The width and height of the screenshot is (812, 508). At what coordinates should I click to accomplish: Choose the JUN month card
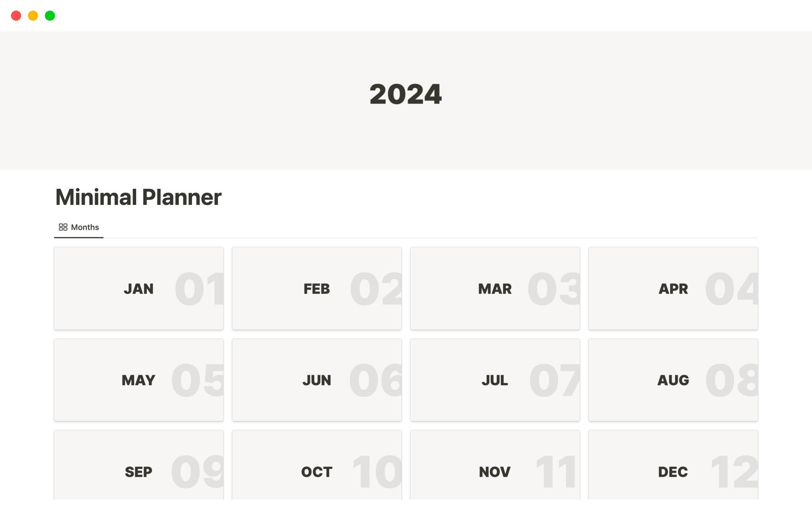pyautogui.click(x=317, y=380)
